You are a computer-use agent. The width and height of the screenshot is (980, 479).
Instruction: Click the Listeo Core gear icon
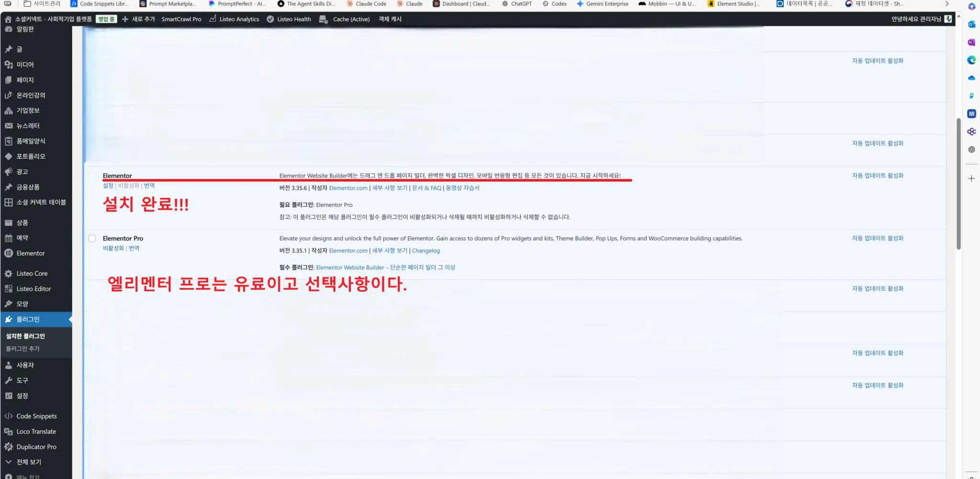[8, 273]
